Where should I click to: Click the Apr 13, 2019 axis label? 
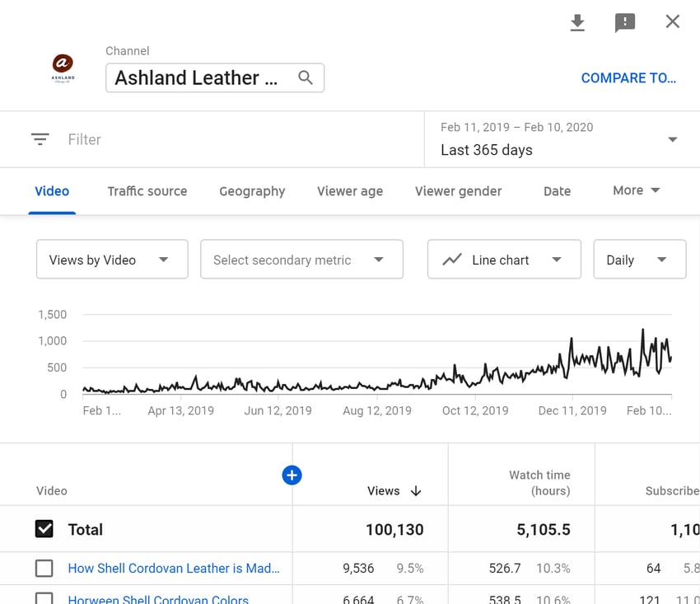181,410
